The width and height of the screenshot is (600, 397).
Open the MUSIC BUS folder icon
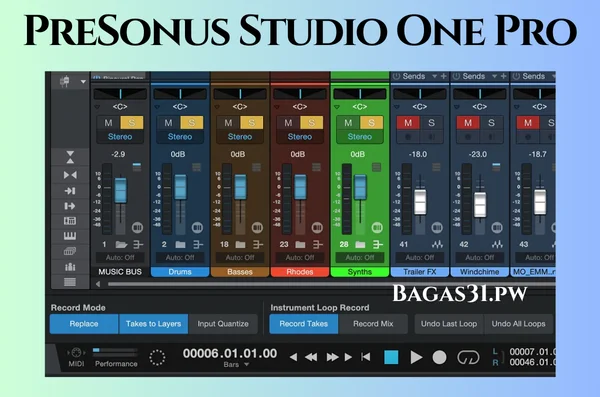[121, 244]
